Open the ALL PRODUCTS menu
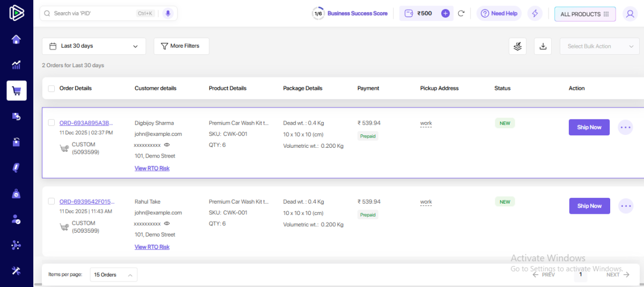The width and height of the screenshot is (644, 287). pos(584,14)
